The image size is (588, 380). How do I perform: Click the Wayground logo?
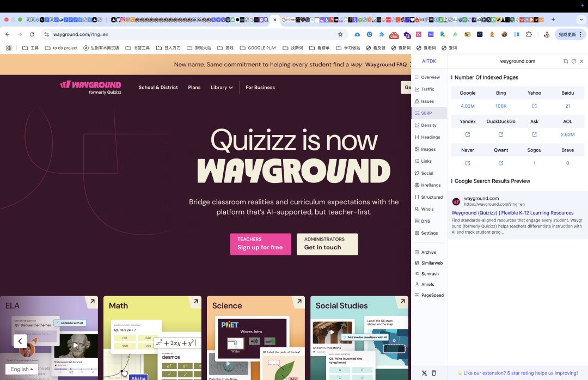(91, 87)
